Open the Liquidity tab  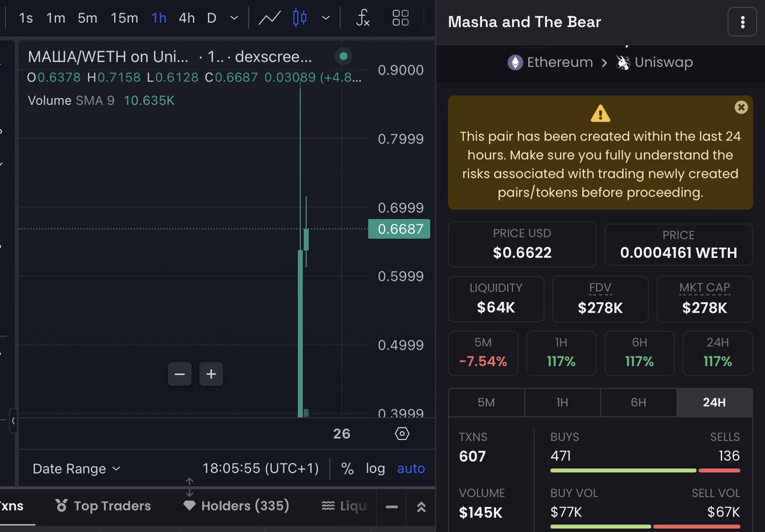point(344,506)
